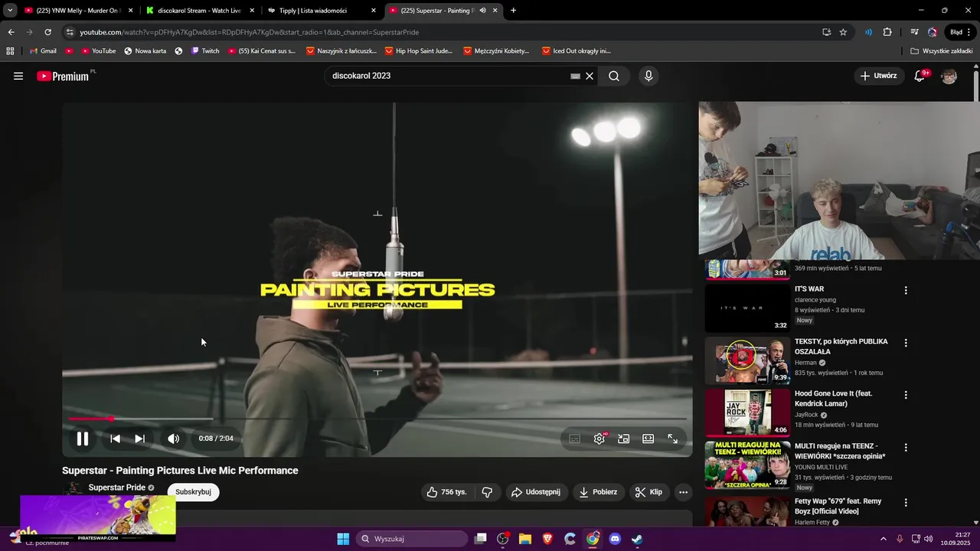Dislike the video
The width and height of the screenshot is (980, 551).
coord(487,492)
